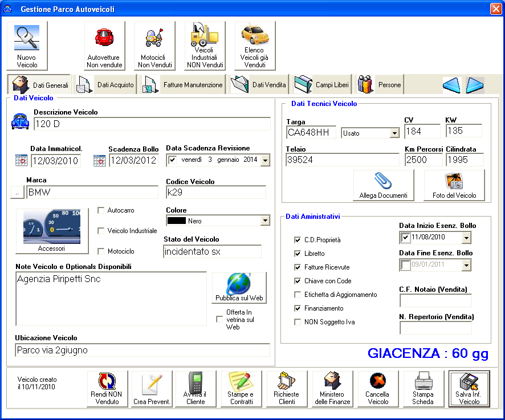Screen dimensions: 505x420
Task: Click Ubicazione Veicolo field
Action: (x=142, y=350)
